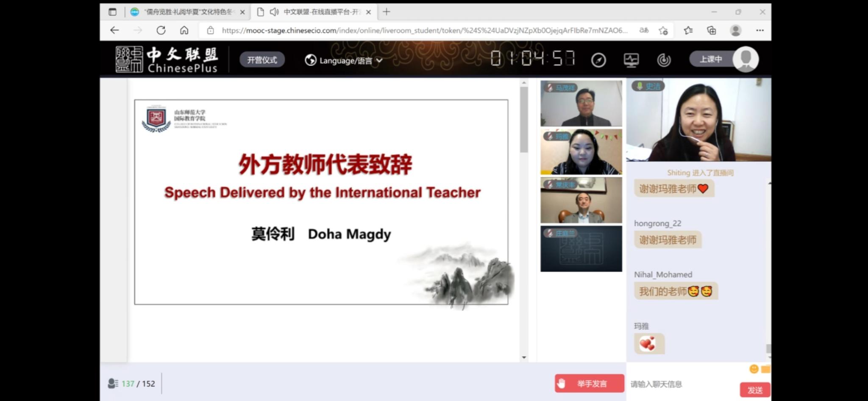This screenshot has height=401, width=868.
Task: Click the chat message input field
Action: 682,384
